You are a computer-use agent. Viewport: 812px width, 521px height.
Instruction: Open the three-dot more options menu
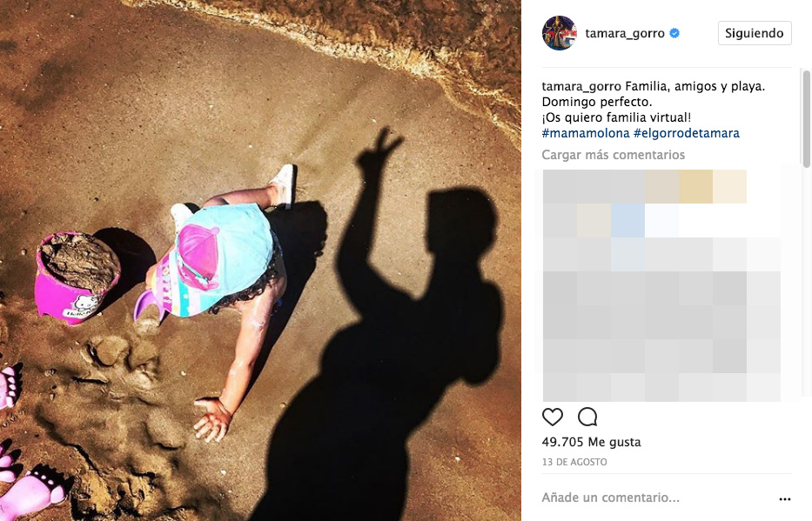pyautogui.click(x=784, y=499)
